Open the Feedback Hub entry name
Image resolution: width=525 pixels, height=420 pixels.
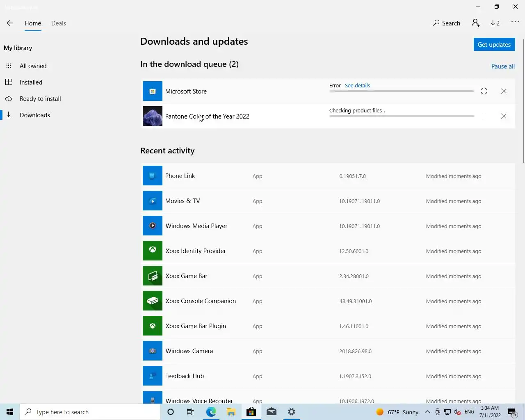point(185,376)
